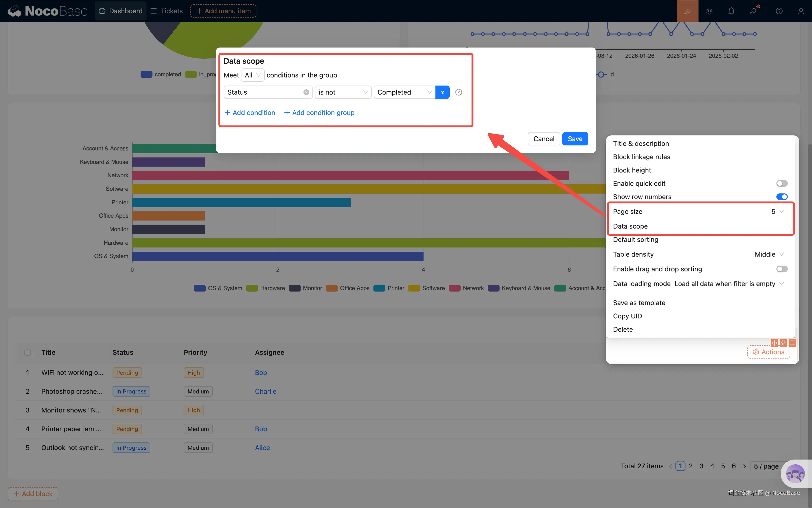Open the Meet All dropdown
This screenshot has width=812, height=508.
tap(252, 75)
